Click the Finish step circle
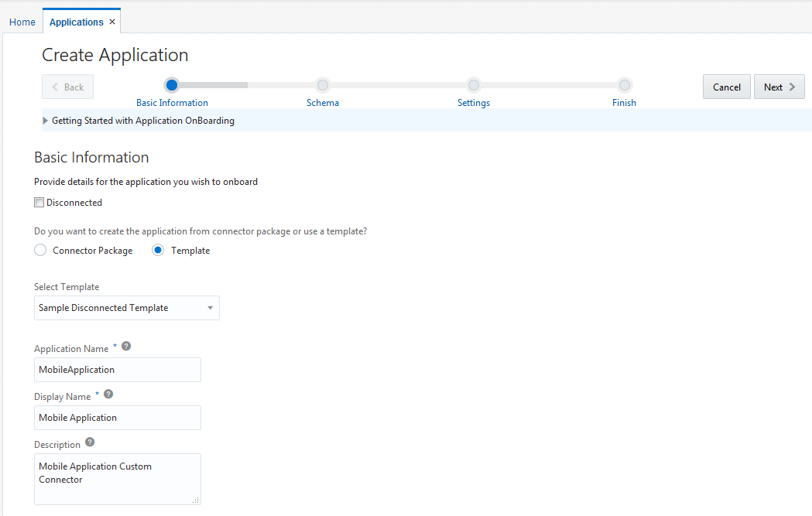812x516 pixels. [625, 85]
